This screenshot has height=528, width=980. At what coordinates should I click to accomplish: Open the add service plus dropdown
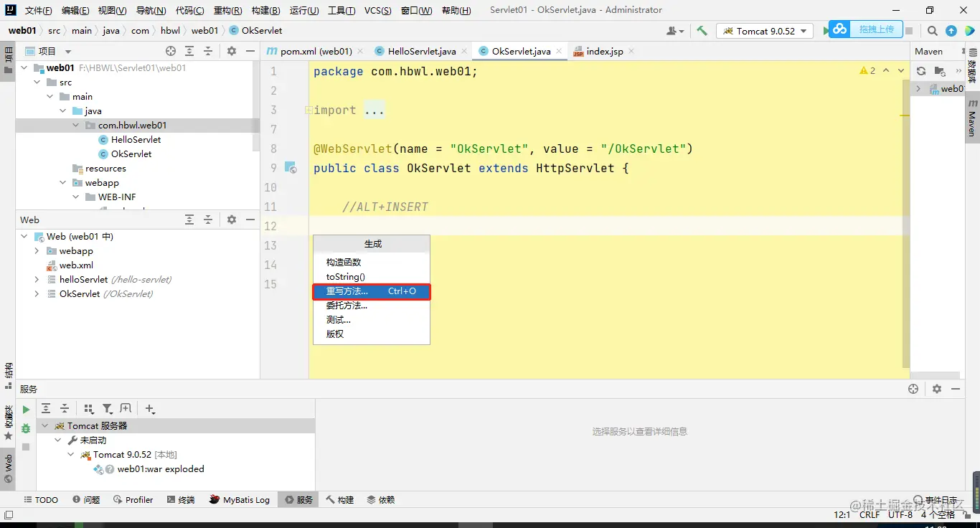tap(150, 408)
